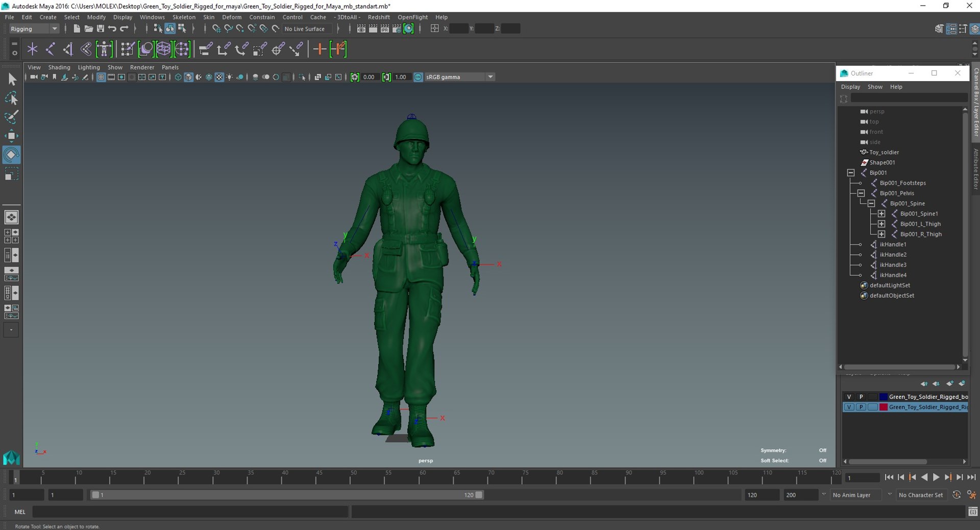980x530 pixels.
Task: Select the Paint Selection tool
Action: pos(12,117)
